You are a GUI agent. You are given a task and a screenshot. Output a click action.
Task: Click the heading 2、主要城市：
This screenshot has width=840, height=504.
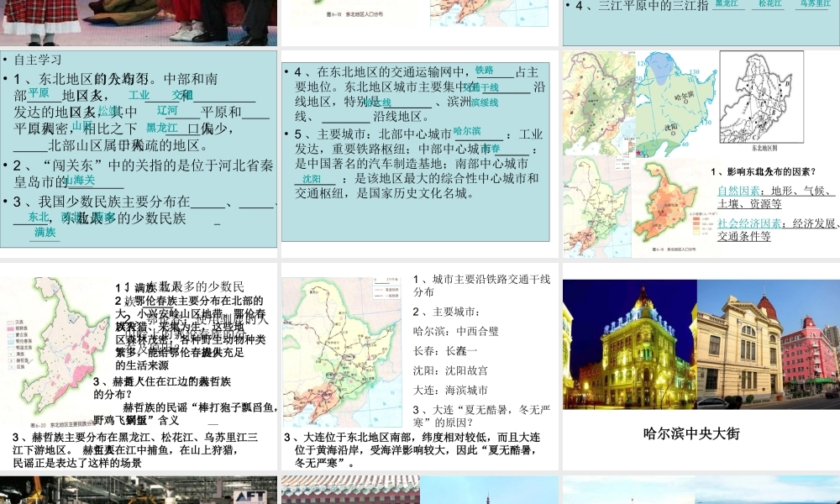(x=447, y=312)
